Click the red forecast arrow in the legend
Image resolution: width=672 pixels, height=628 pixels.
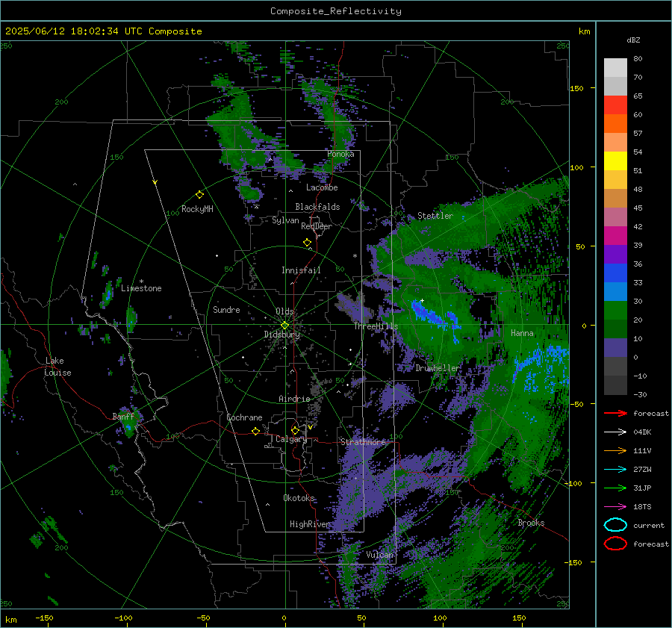click(x=615, y=413)
